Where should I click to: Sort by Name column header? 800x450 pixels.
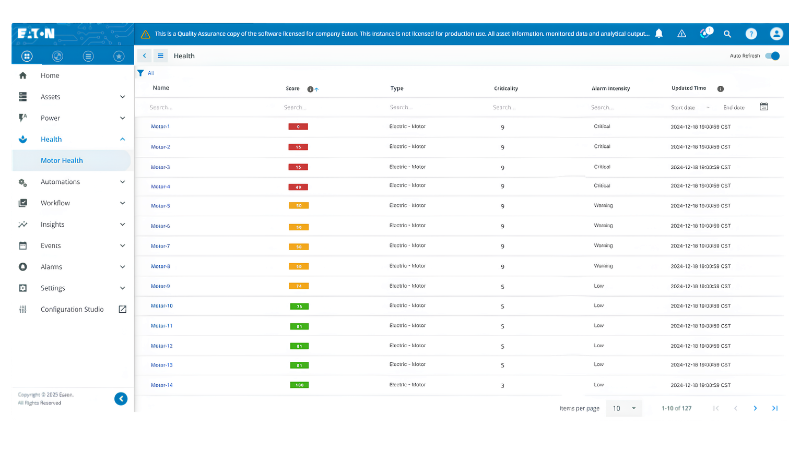161,88
